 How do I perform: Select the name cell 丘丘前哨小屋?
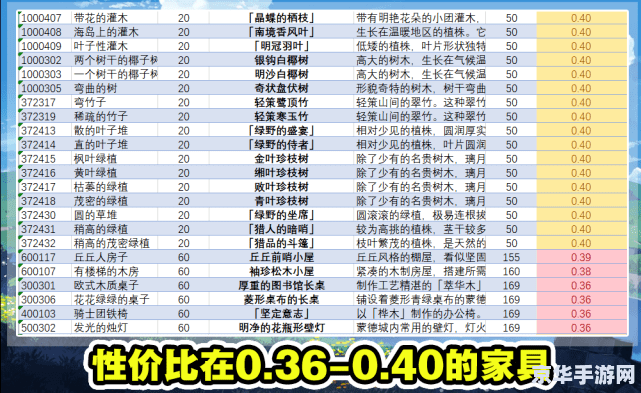click(x=281, y=257)
